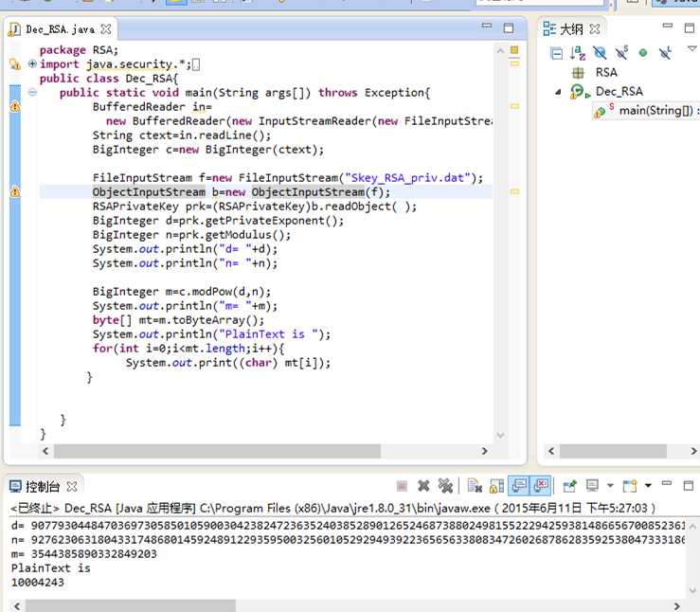Open the console selection dropdown arrow
700x612 pixels.
[x=610, y=485]
